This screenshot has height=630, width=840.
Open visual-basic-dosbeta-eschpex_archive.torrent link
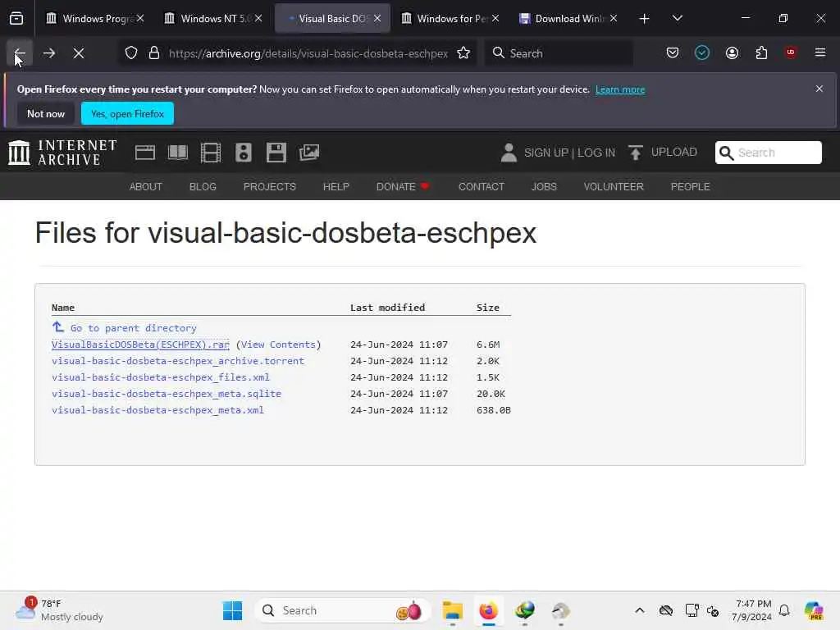(178, 361)
